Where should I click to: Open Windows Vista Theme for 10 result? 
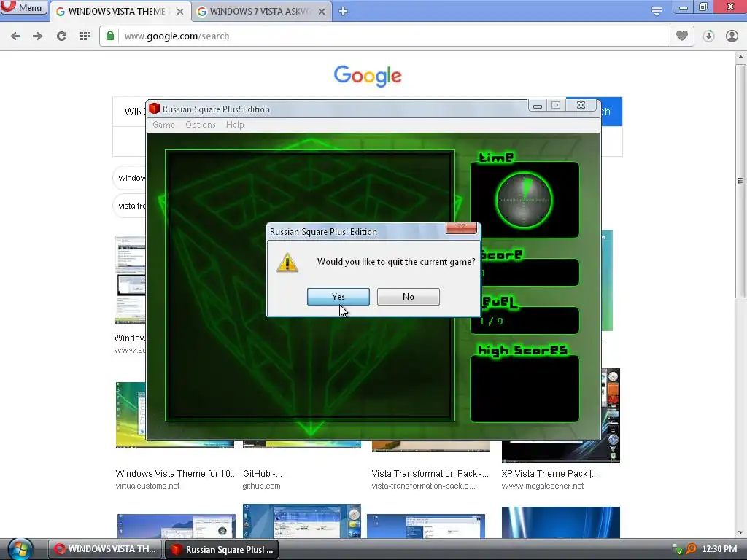(176, 474)
